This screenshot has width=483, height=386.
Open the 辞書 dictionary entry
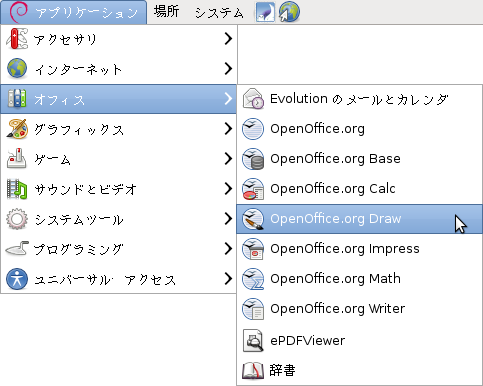[x=359, y=371]
